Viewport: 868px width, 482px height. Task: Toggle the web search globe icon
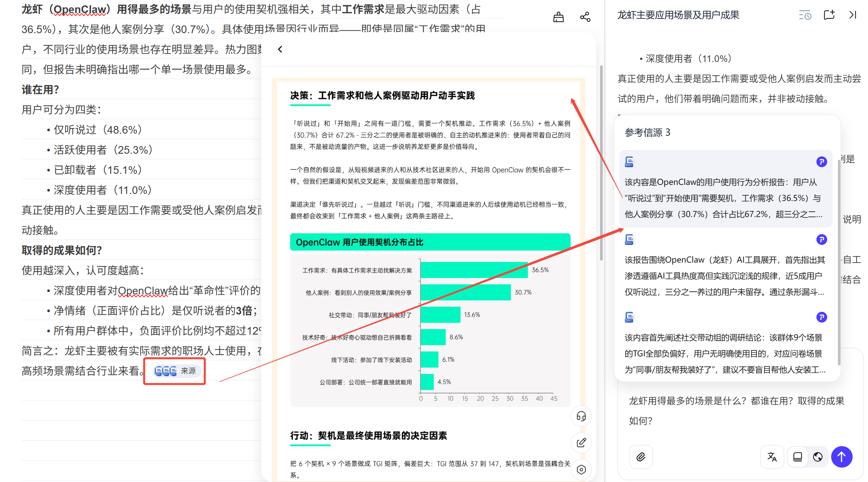[817, 457]
